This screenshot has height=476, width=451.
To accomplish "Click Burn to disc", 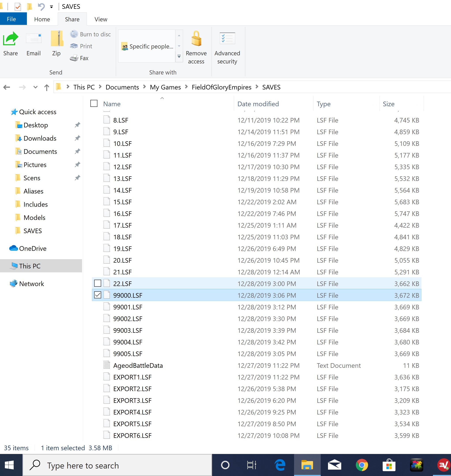I will (x=90, y=34).
